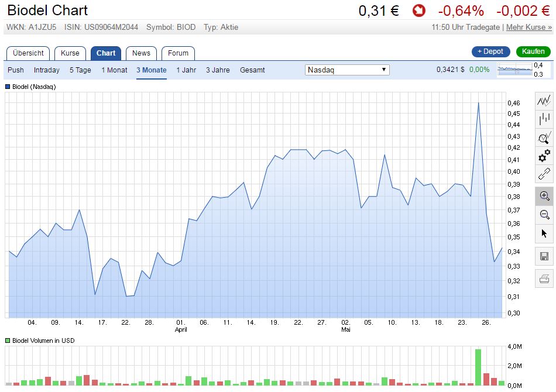Select the pointer cursor tool
The image size is (556, 392).
(x=544, y=233)
